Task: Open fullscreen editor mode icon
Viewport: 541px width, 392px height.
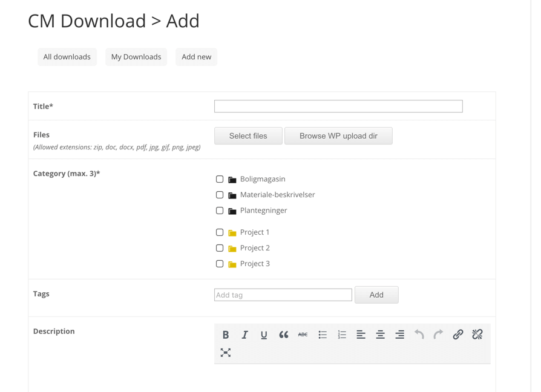Action: (x=226, y=353)
